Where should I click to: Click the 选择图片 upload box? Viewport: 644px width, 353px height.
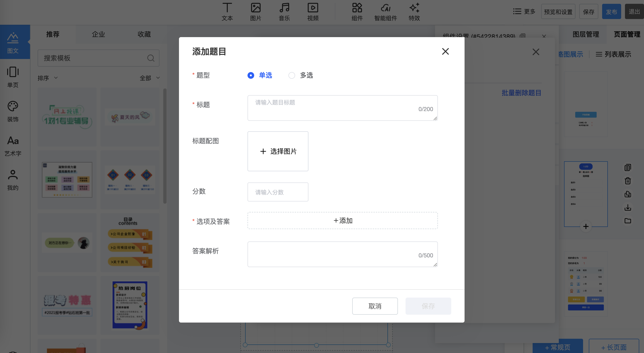tap(278, 151)
